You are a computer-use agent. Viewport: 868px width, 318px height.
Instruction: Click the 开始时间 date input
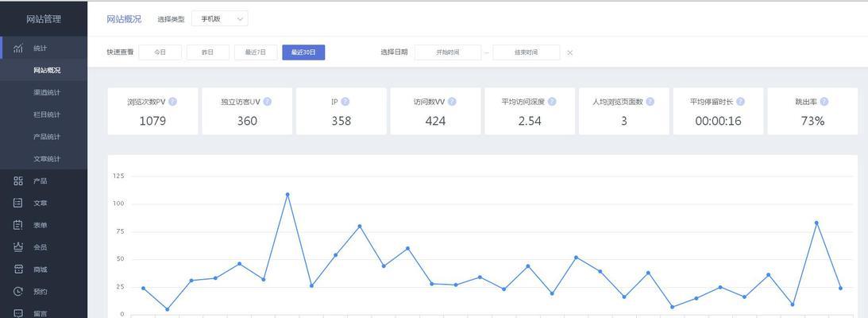(x=448, y=52)
